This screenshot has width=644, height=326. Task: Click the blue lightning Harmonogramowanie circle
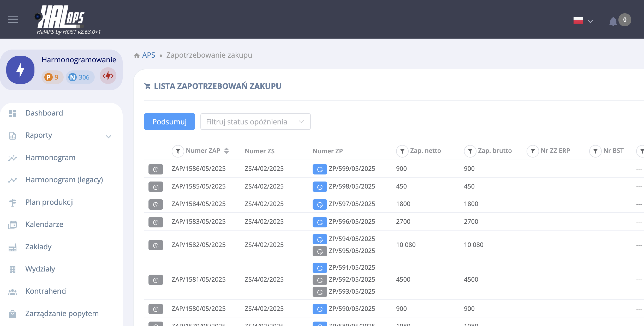click(20, 70)
